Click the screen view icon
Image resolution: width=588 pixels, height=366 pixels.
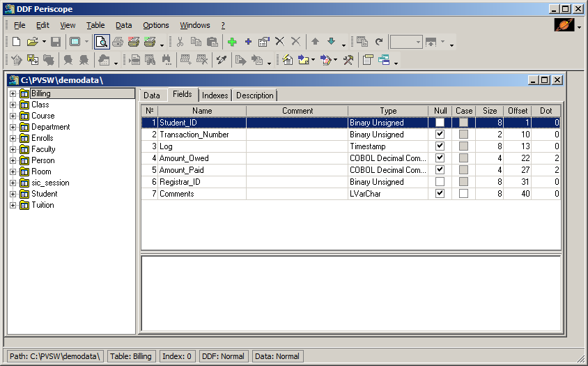coord(75,42)
